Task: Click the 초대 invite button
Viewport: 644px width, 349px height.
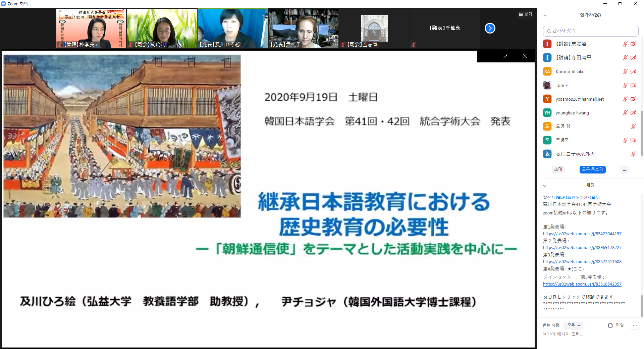Action: [558, 169]
